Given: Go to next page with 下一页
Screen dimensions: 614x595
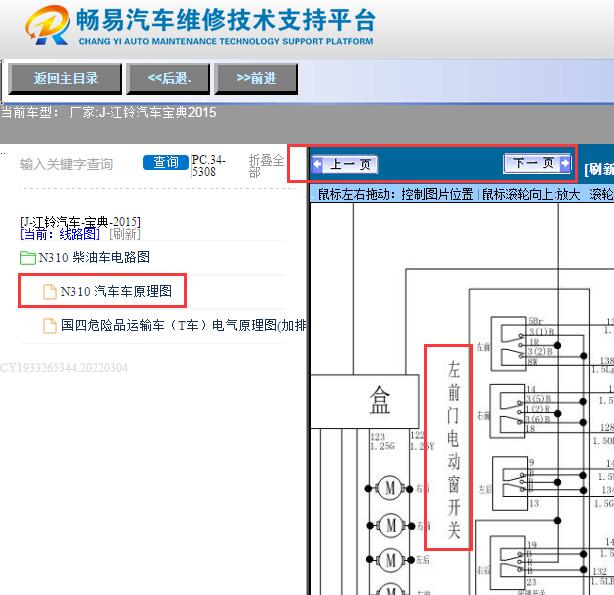Looking at the screenshot, I should coord(537,163).
